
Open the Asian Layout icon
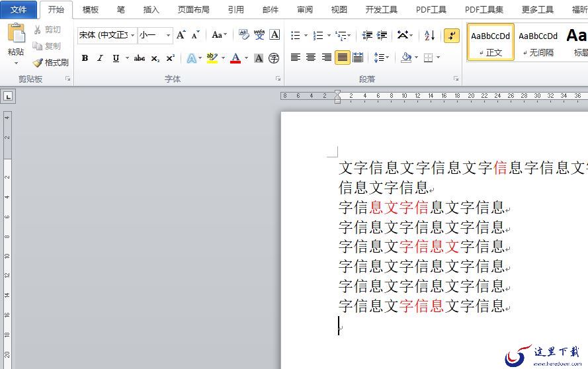pos(403,35)
